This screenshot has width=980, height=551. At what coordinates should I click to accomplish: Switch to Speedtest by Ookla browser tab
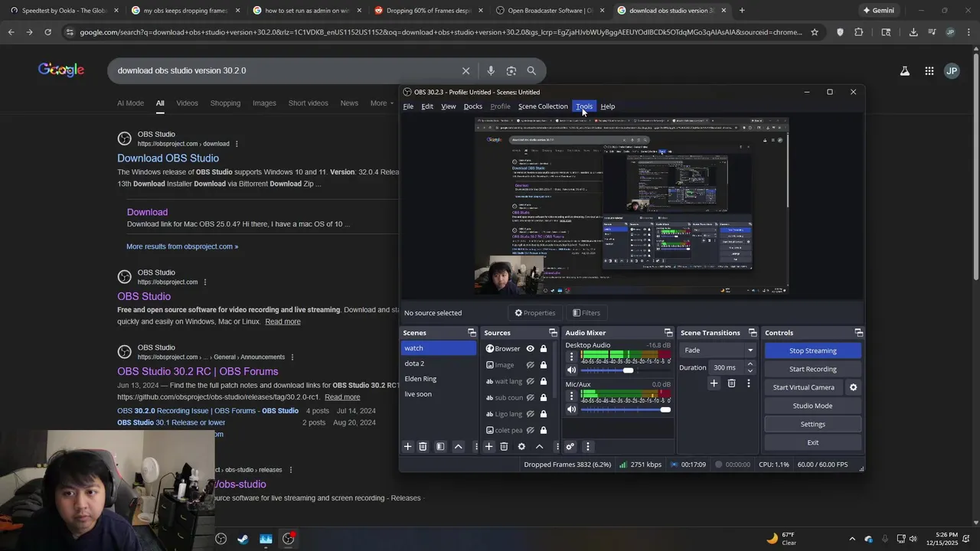pos(64,11)
